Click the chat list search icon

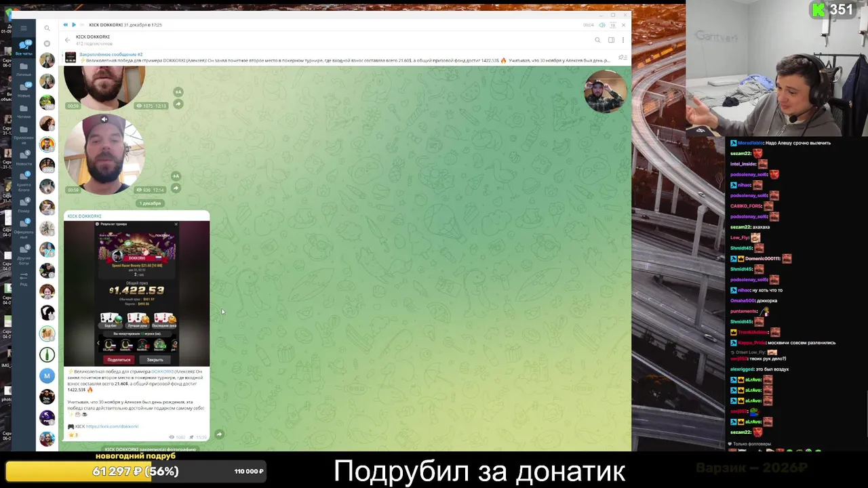point(47,28)
